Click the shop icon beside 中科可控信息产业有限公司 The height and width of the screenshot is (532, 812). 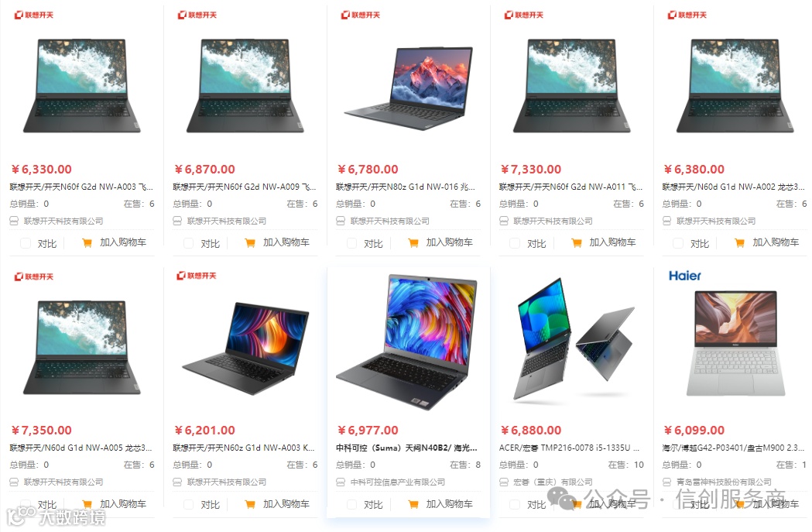(x=341, y=482)
